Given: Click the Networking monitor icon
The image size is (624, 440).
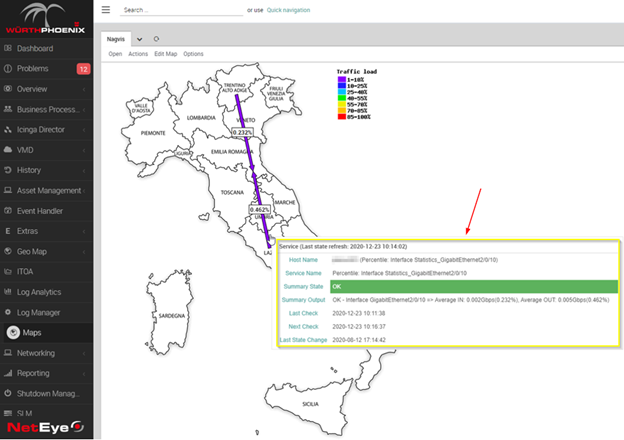Looking at the screenshot, I should [8, 352].
